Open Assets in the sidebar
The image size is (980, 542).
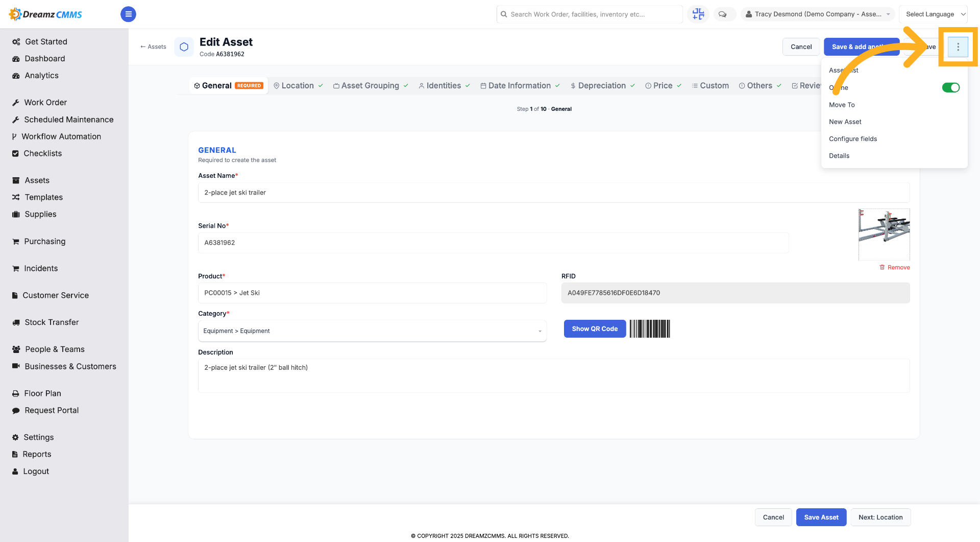tap(37, 180)
